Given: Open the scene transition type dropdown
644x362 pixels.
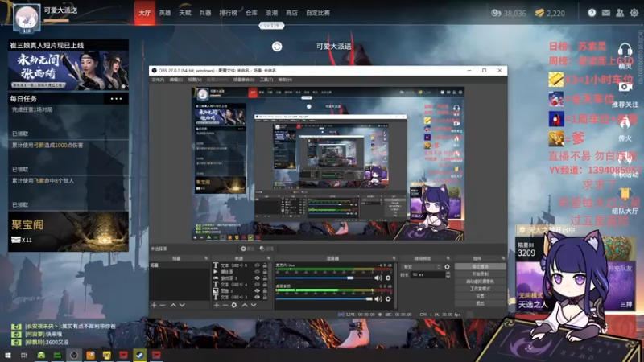Looking at the screenshot, I should (422, 267).
